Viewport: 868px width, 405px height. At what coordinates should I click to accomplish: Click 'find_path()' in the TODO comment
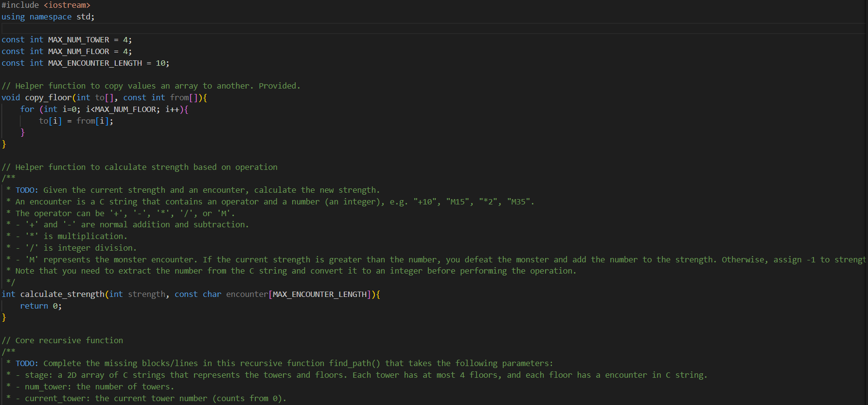click(x=354, y=364)
